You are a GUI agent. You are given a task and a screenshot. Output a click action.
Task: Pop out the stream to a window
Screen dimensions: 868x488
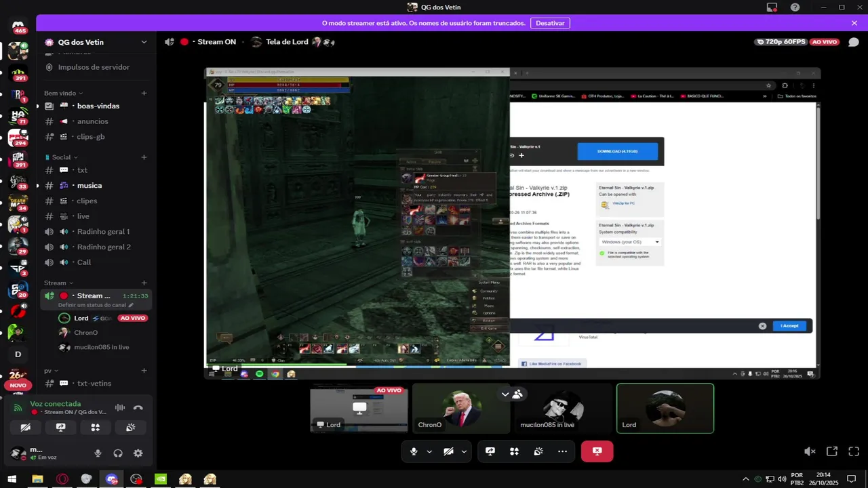click(x=832, y=451)
